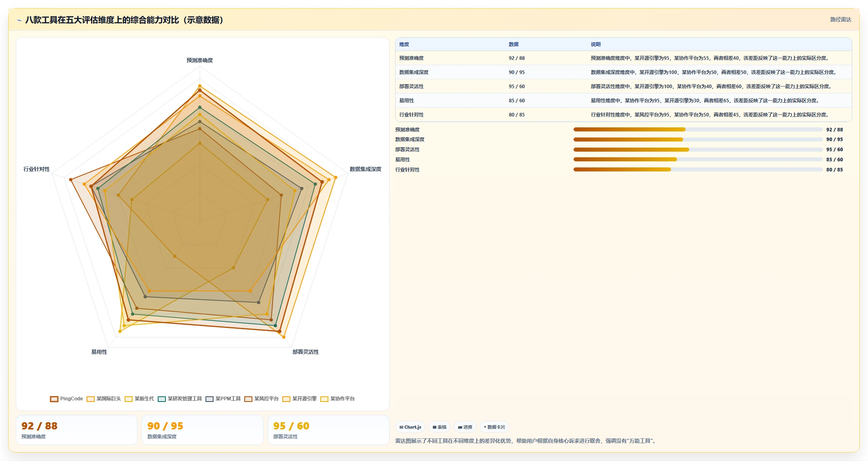Hide the 某新生代 dataset in legend
This screenshot has width=868, height=461.
pos(140,399)
